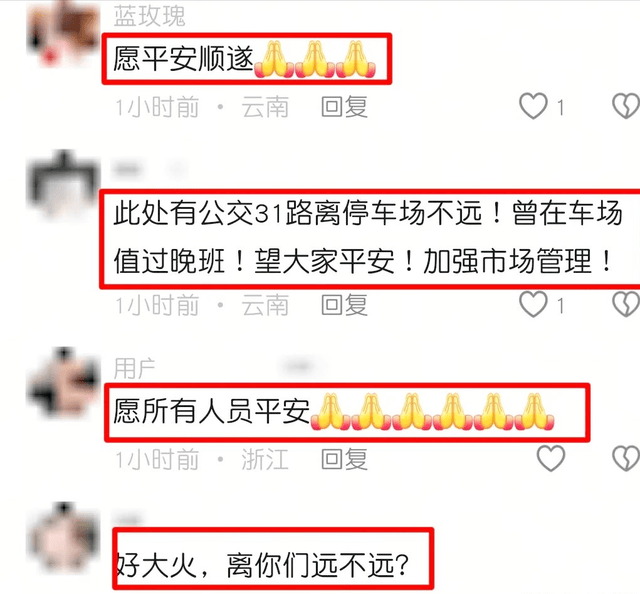
Task: Open username 蓝玫瑰 profile link
Action: [x=149, y=16]
